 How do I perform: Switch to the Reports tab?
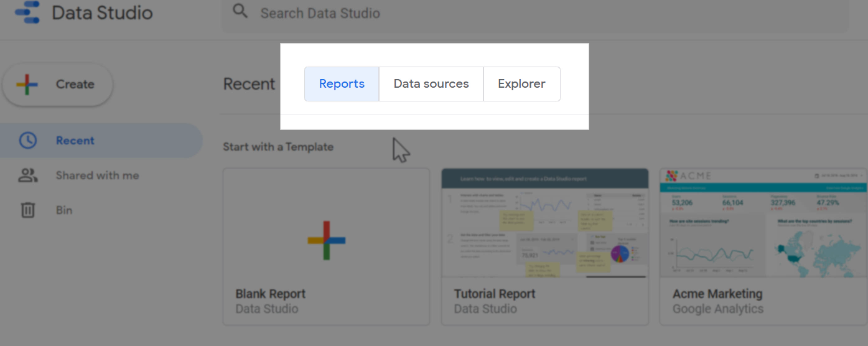pos(342,84)
